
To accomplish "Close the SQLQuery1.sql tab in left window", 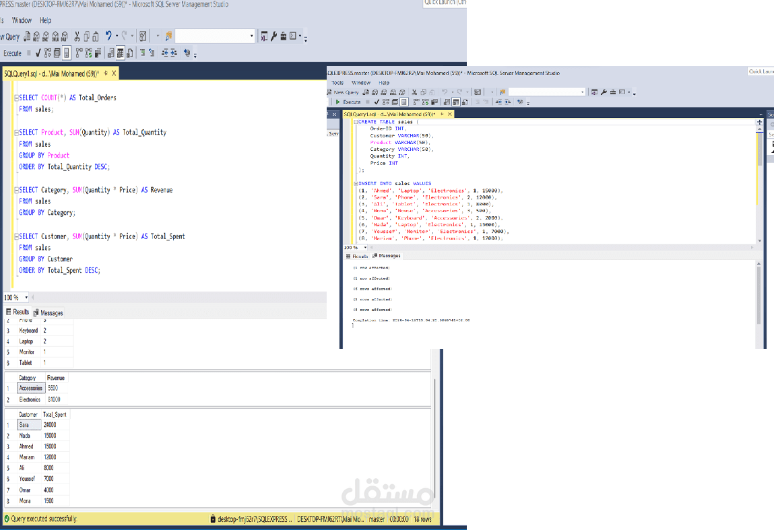I will 114,73.
